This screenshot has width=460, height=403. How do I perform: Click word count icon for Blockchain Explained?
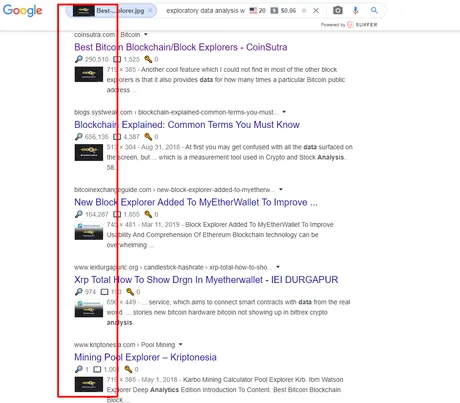point(117,137)
